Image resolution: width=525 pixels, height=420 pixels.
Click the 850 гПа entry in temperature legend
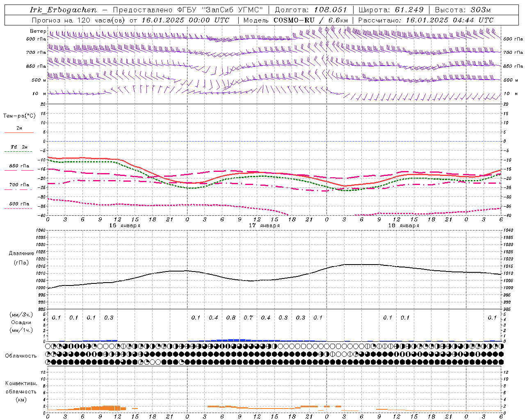coord(19,166)
